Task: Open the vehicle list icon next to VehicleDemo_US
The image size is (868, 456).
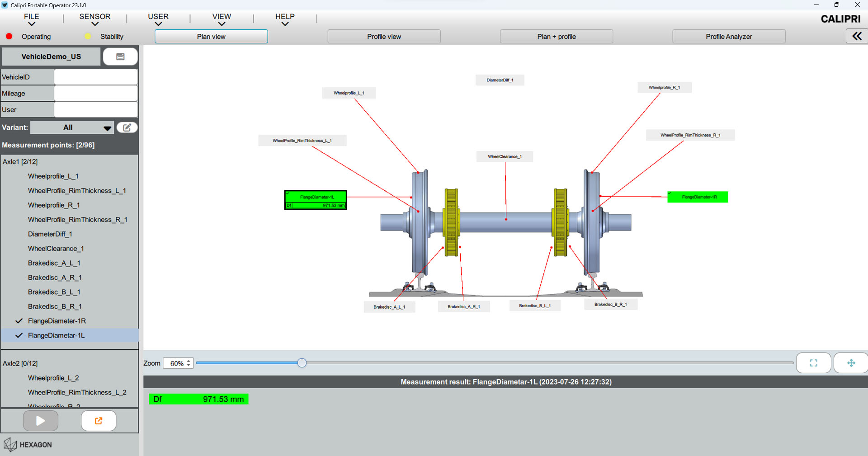Action: click(x=120, y=56)
